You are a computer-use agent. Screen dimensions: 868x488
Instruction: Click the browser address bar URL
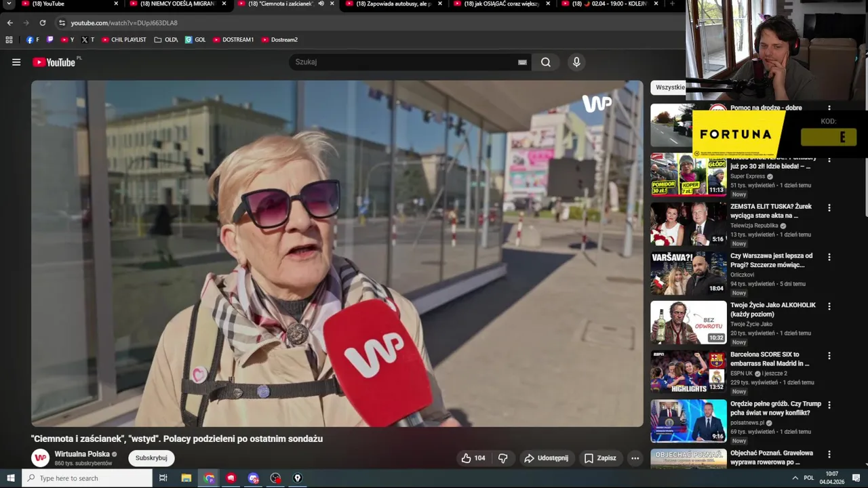(124, 23)
